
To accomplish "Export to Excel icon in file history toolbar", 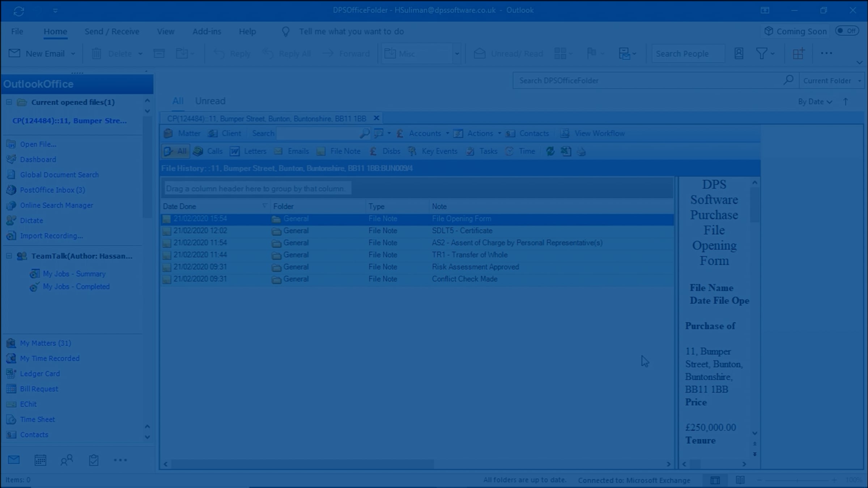I will (566, 151).
